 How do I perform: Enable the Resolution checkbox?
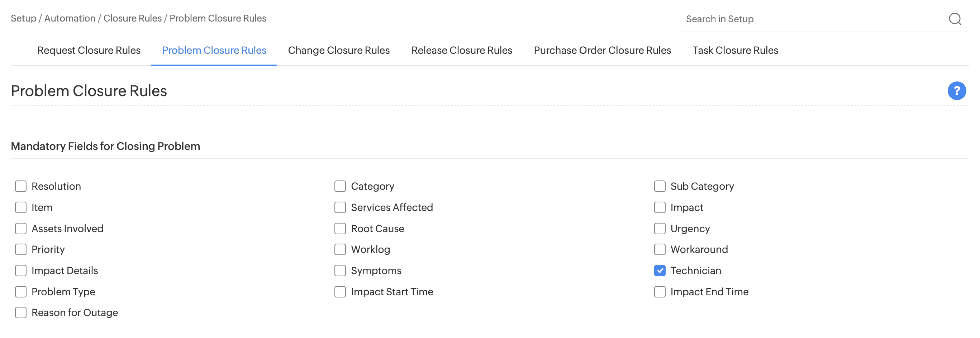click(20, 186)
